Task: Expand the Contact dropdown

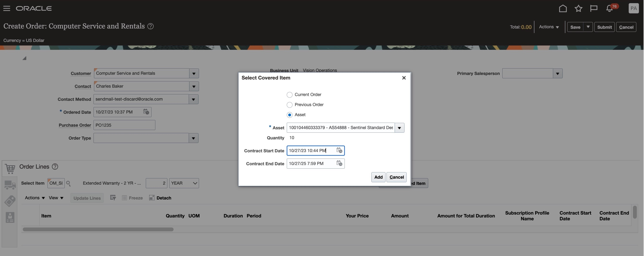Action: coord(194,86)
